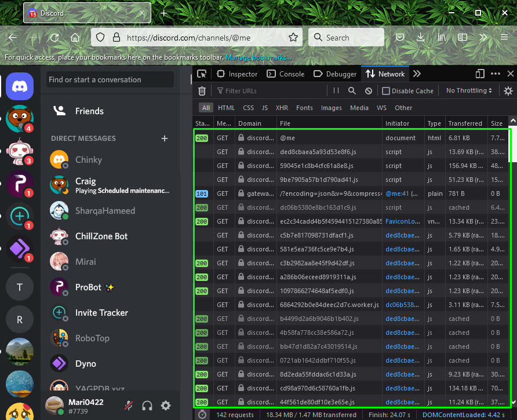Click the Filter URLs field
Image resolution: width=517 pixels, height=420 pixels.
[269, 91]
